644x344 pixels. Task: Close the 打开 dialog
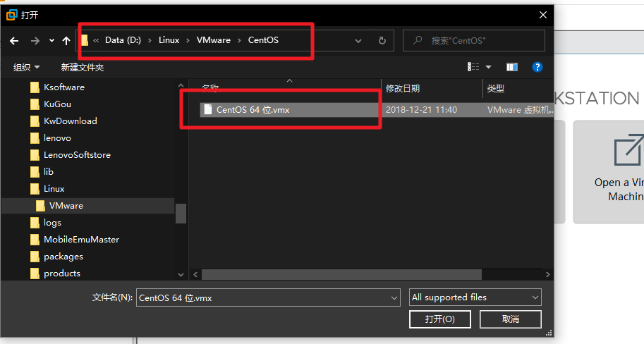coord(543,16)
